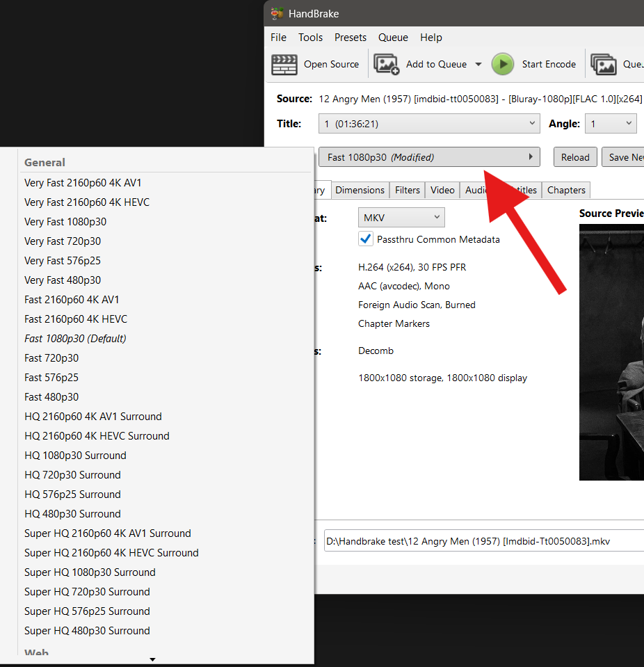This screenshot has width=644, height=667.
Task: Click the HandBrake app logo icon
Action: coord(277,14)
